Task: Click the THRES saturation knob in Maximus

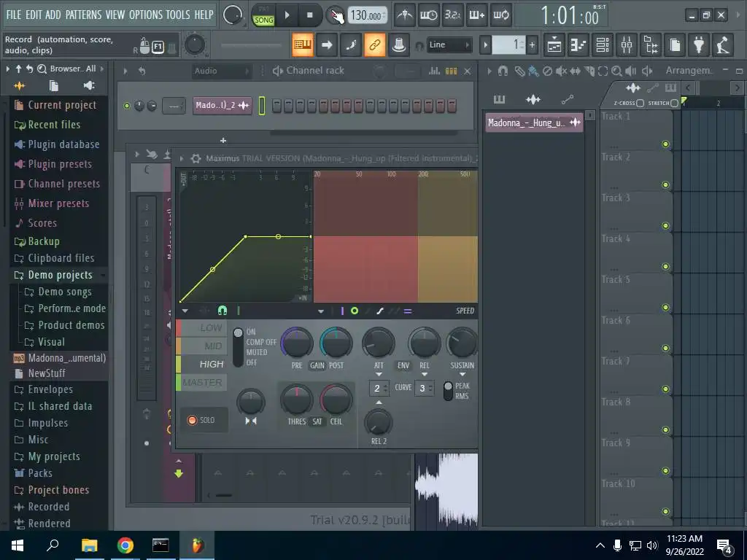Action: 296,400
